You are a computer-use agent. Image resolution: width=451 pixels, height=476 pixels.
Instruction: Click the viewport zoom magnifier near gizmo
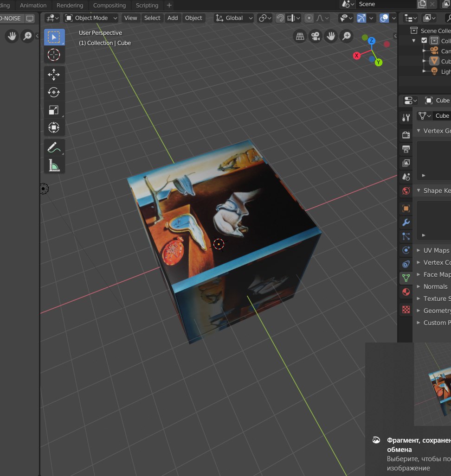point(347,37)
